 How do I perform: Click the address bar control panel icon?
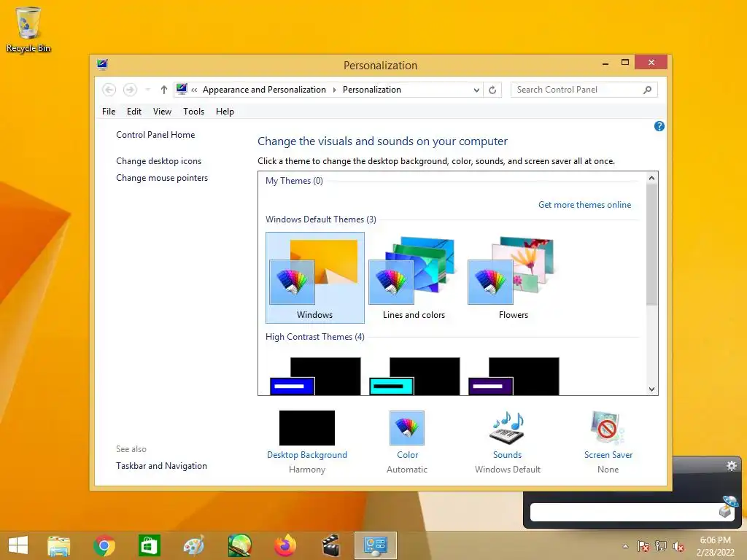182,89
